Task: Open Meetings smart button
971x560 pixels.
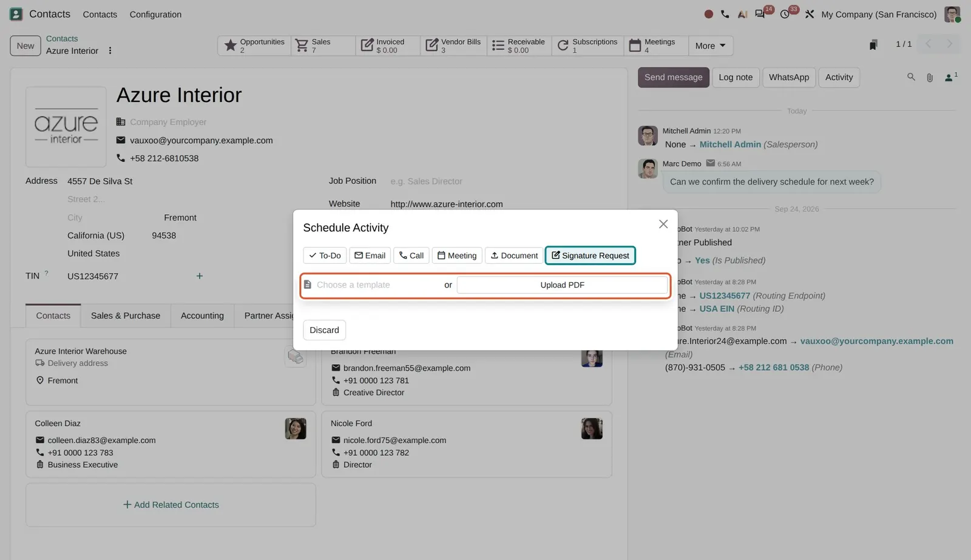Action: point(656,46)
